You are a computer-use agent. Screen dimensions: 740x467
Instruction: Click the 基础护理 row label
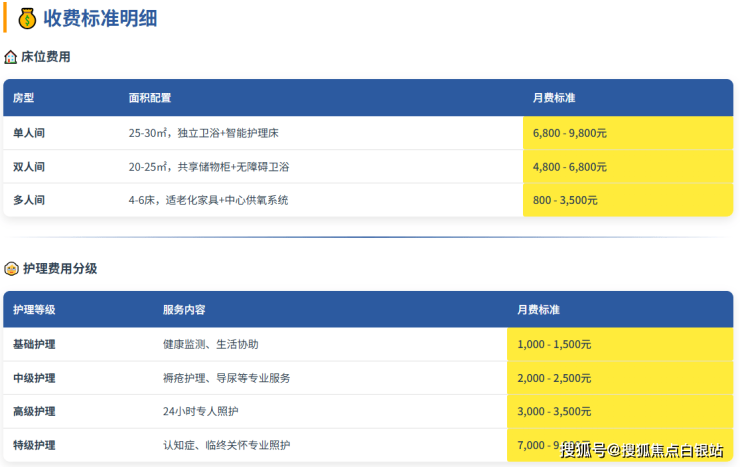pos(34,344)
